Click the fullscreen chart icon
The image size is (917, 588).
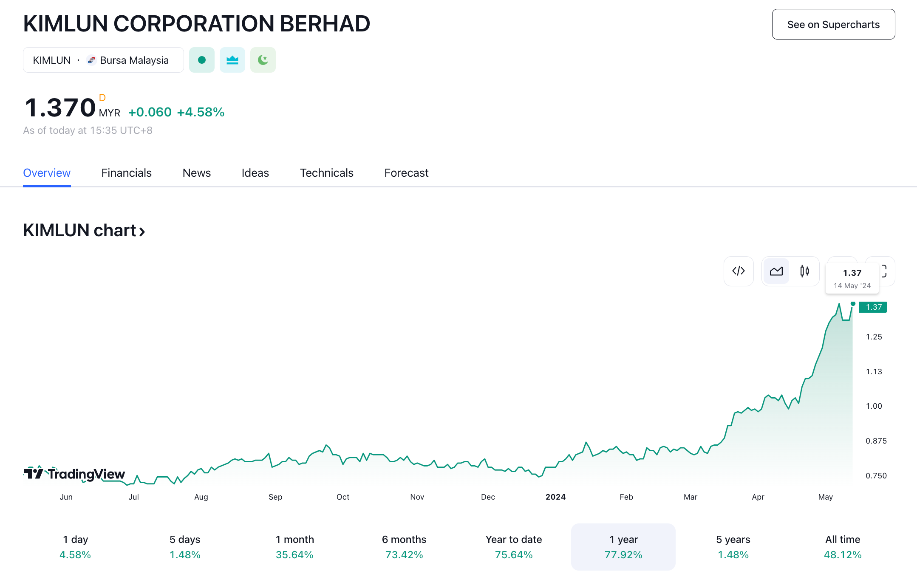886,271
